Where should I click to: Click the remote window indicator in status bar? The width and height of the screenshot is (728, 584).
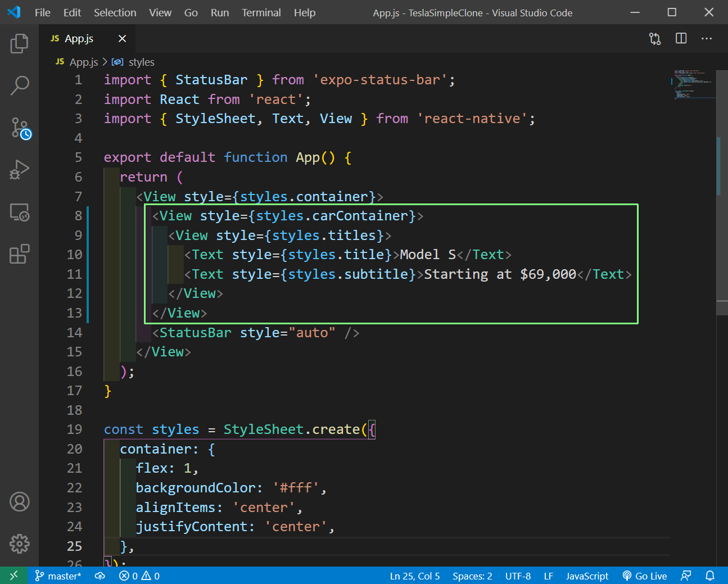(x=14, y=576)
